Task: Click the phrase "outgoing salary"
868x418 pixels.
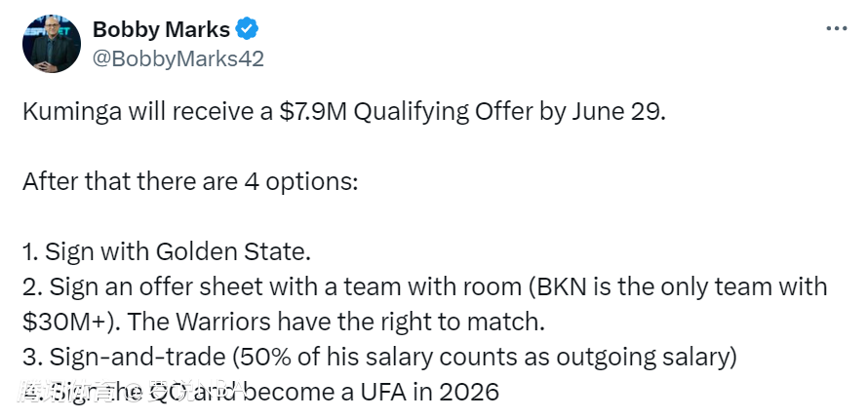Action: click(x=642, y=358)
